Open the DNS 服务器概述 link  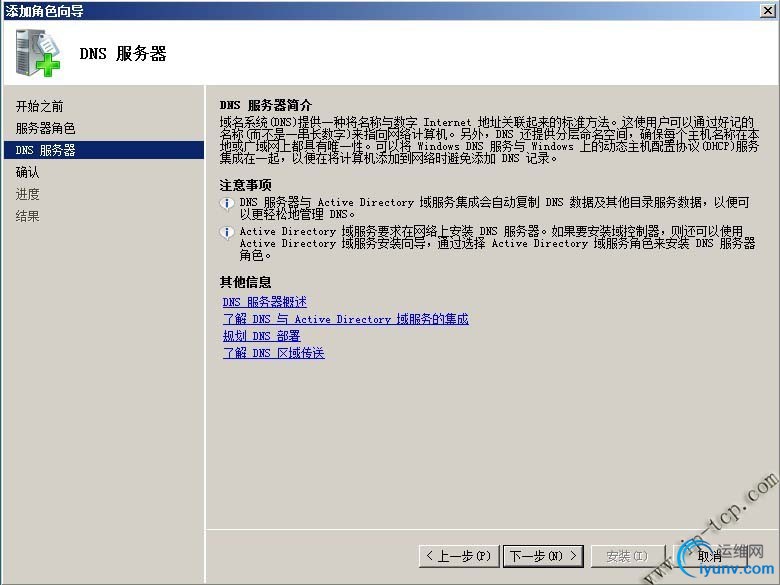(265, 302)
